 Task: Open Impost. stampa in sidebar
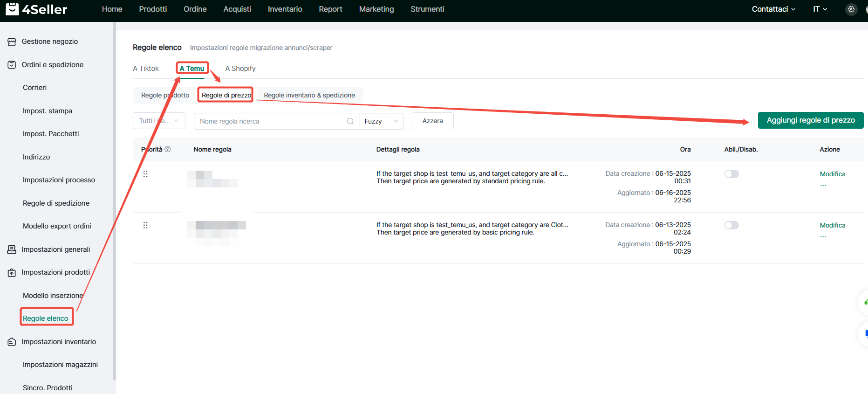click(48, 111)
